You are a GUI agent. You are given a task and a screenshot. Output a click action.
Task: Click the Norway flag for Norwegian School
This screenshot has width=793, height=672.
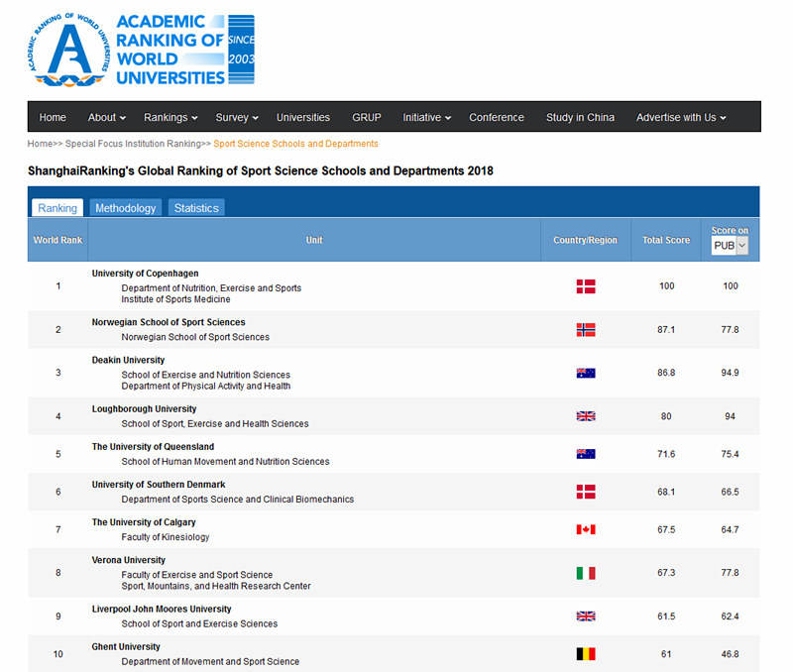(586, 330)
